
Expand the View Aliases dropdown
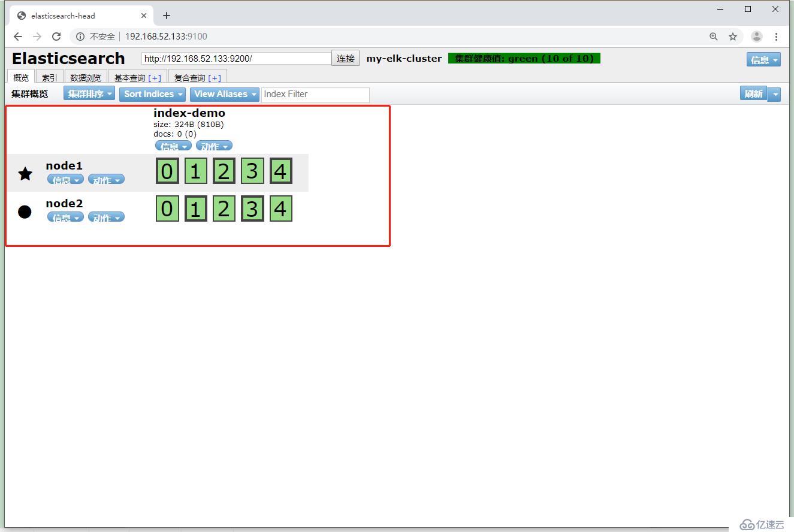click(x=225, y=94)
